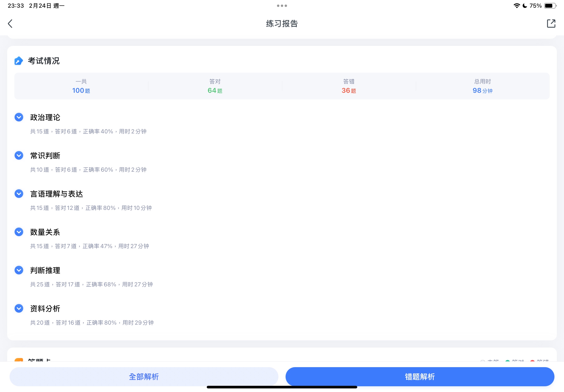Expand the 言语理解与表达 section chevron

[x=19, y=194]
